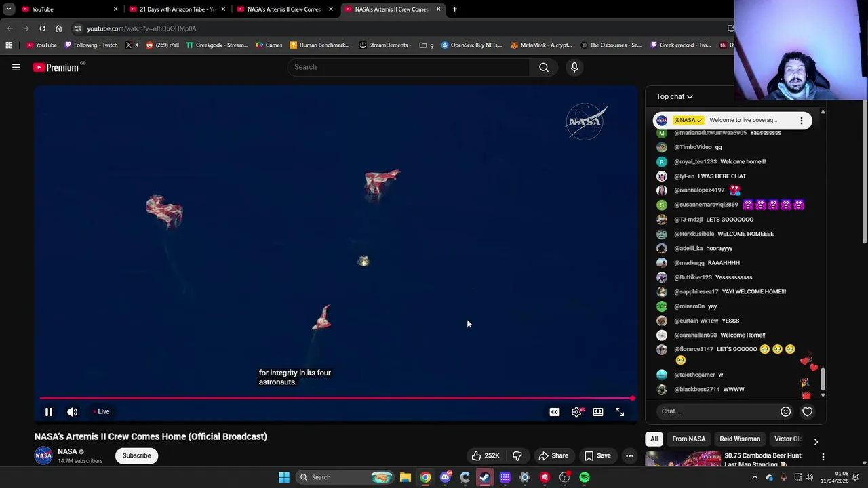Pause the live video
The image size is (868, 488).
tap(49, 411)
